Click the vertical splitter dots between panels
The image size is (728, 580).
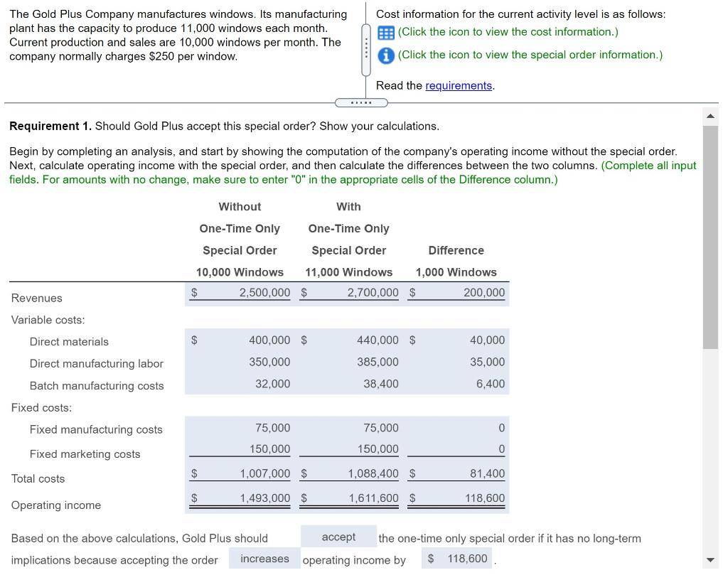(366, 48)
